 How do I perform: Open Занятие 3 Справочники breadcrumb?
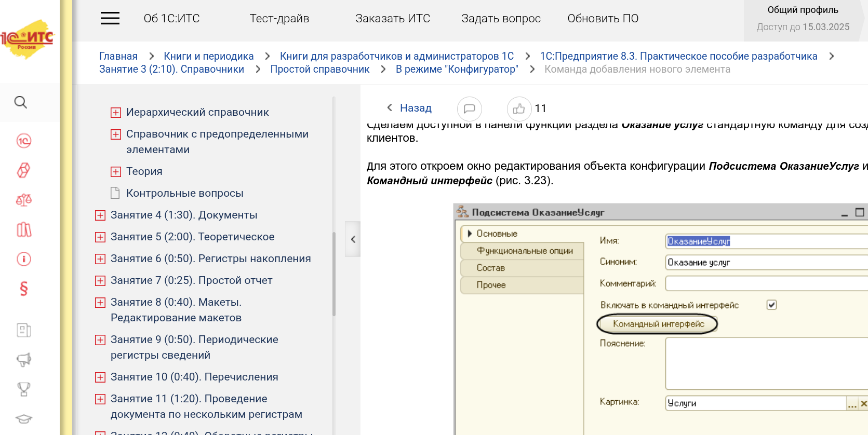coord(171,69)
